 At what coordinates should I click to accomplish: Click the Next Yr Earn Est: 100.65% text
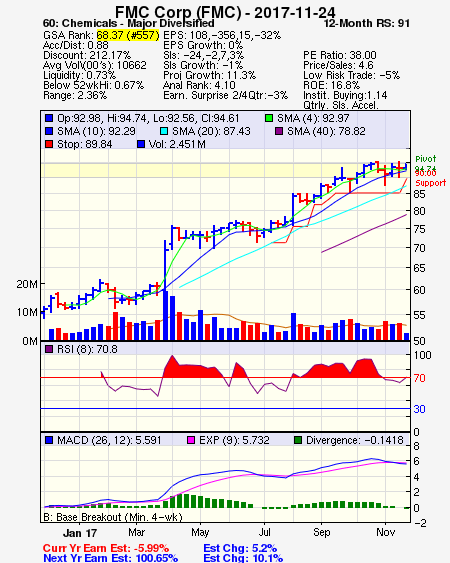111,558
